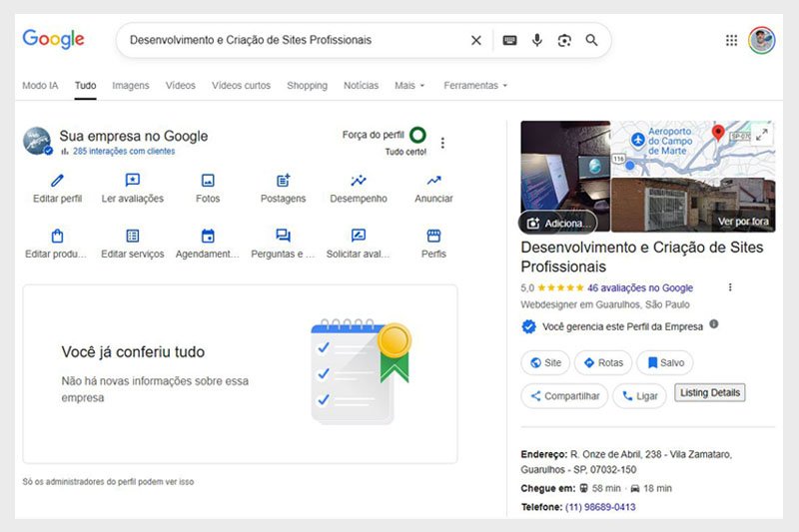The image size is (799, 532).
Task: Click the magnifying glass search icon
Action: (x=591, y=40)
